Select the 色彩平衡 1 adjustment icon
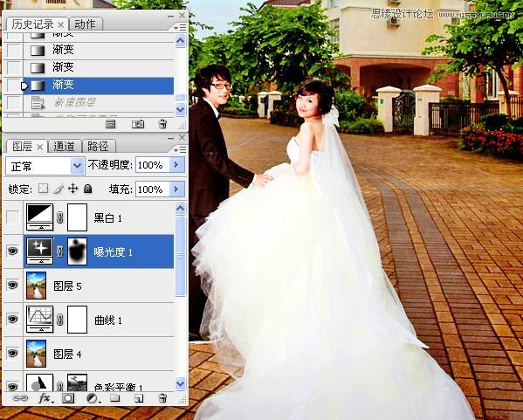Viewport: 523px width, 420px height. (x=39, y=382)
